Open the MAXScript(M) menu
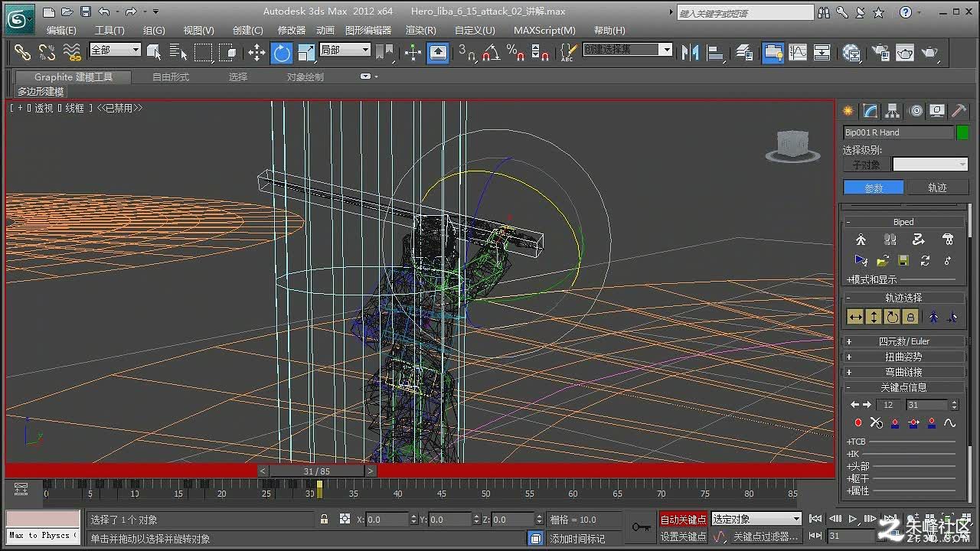The width and height of the screenshot is (980, 551). tap(544, 30)
